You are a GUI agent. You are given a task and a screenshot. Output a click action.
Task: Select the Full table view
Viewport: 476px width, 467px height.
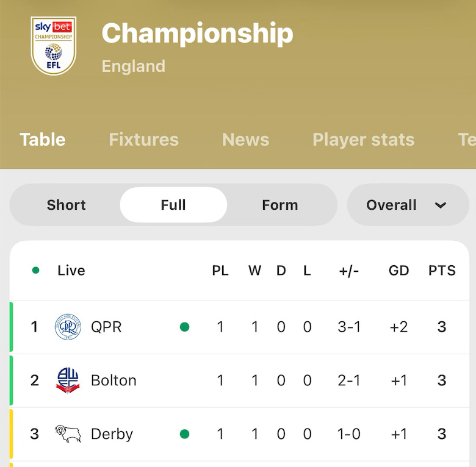click(x=173, y=205)
